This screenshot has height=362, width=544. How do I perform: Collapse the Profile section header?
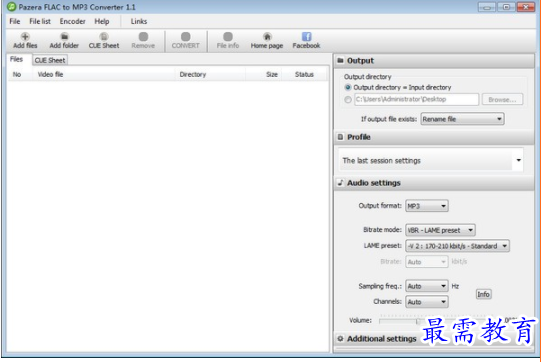(434, 137)
